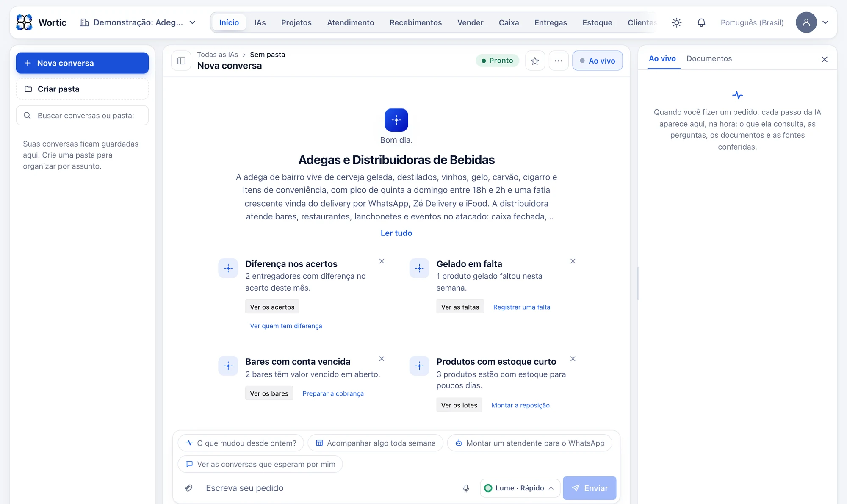The image size is (847, 504).
Task: Switch to the Documentos panel tab
Action: (x=709, y=58)
